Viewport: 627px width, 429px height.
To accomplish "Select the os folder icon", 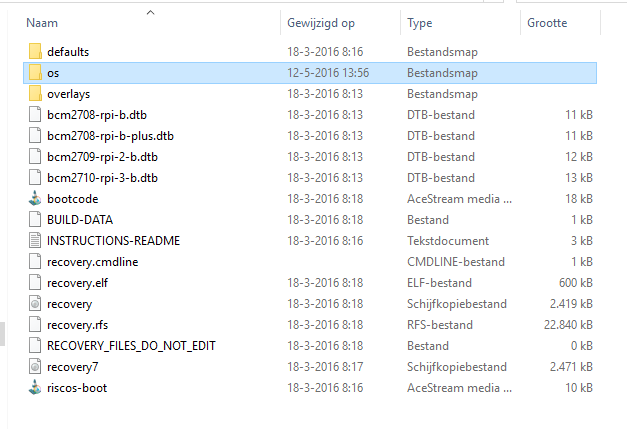I will tap(35, 73).
